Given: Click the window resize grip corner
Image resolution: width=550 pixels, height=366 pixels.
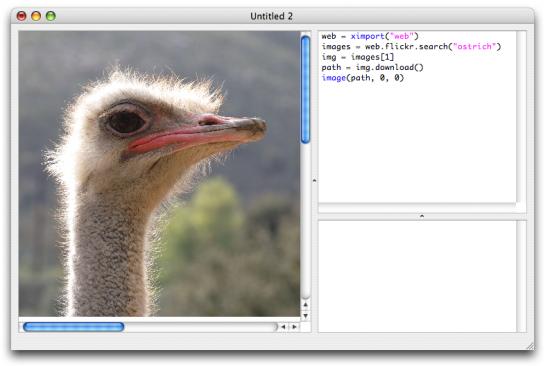Looking at the screenshot, I should pos(530,346).
